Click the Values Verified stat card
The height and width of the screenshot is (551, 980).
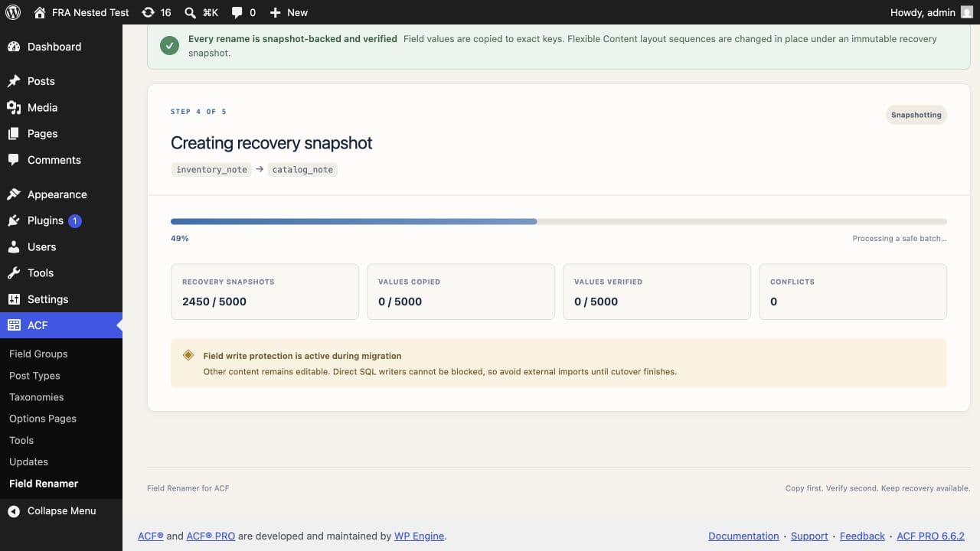(657, 292)
